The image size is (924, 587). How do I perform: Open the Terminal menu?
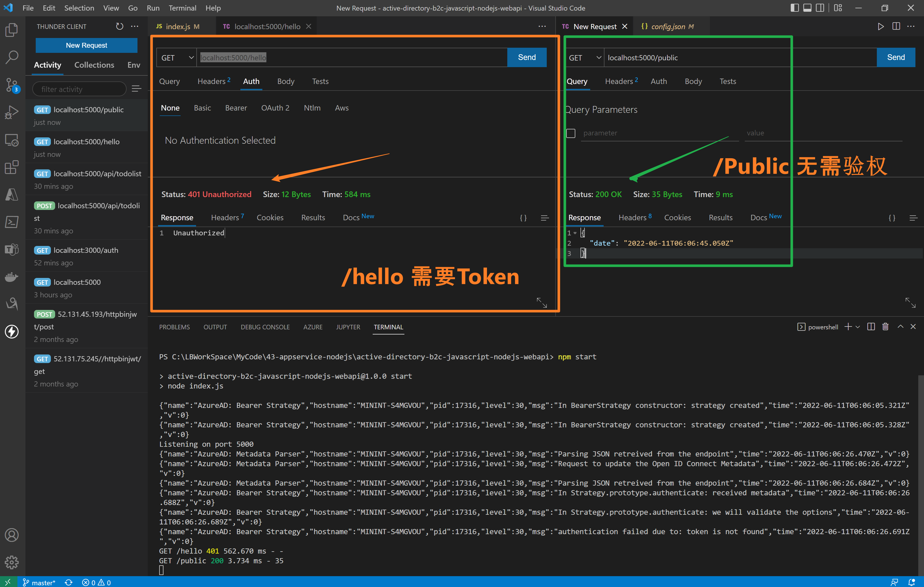click(182, 8)
